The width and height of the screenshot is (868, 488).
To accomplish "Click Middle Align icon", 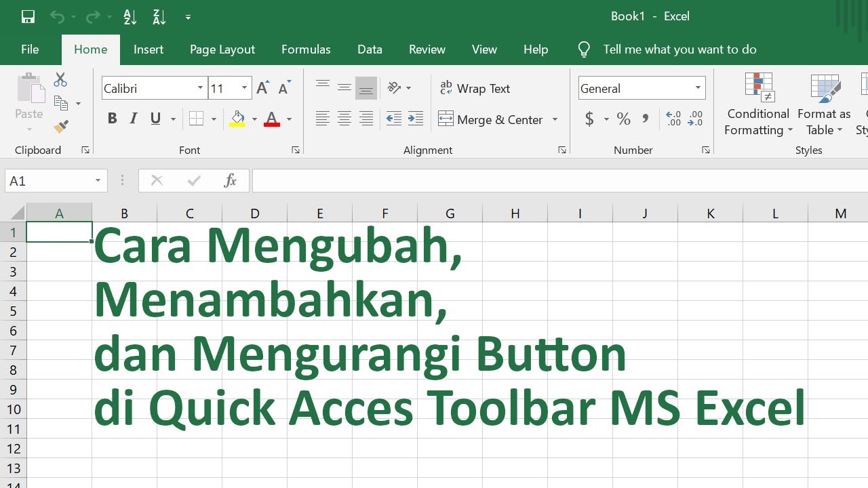I will pyautogui.click(x=344, y=88).
